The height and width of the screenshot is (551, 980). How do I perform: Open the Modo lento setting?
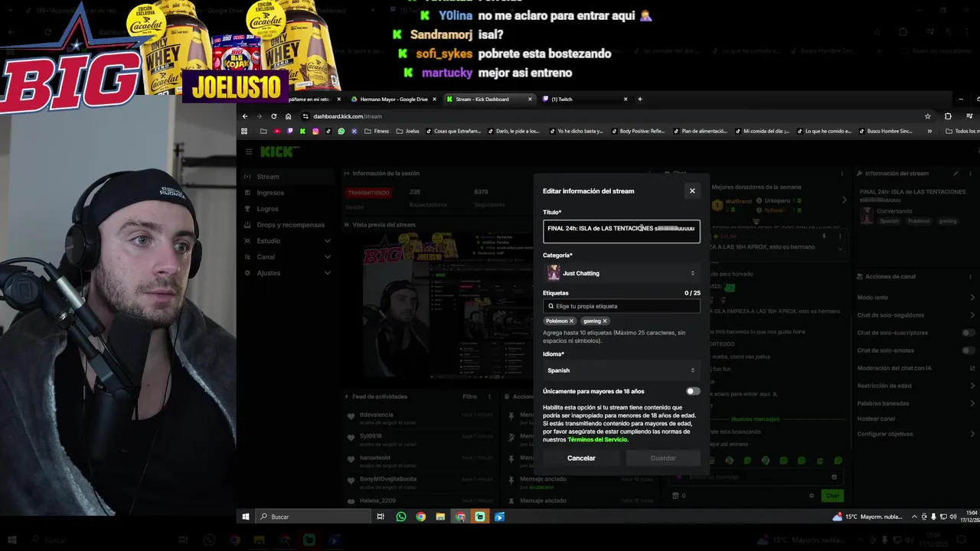(x=916, y=298)
